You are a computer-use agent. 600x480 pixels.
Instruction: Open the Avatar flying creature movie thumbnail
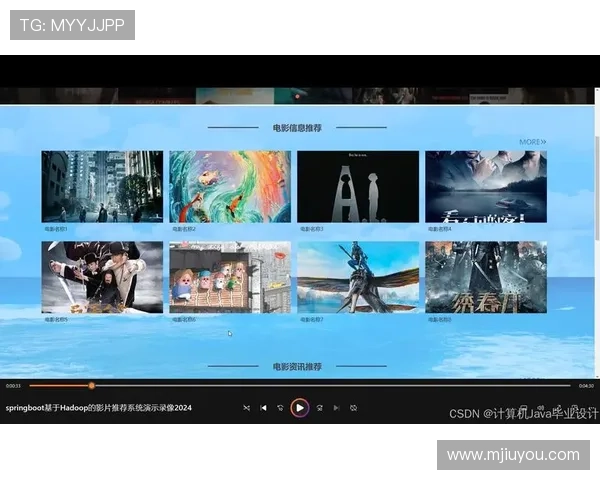click(x=358, y=277)
